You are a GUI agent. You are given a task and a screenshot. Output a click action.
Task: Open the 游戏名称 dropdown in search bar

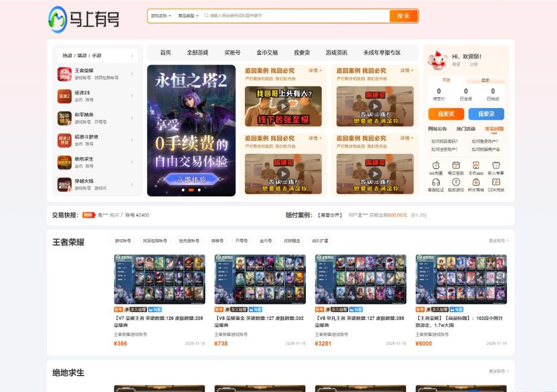pos(161,16)
